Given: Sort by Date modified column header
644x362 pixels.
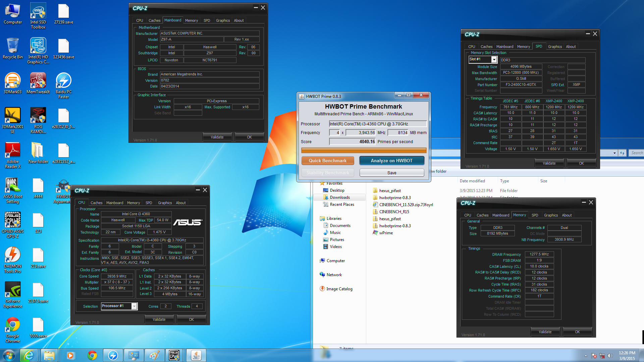Looking at the screenshot, I should (x=472, y=181).
